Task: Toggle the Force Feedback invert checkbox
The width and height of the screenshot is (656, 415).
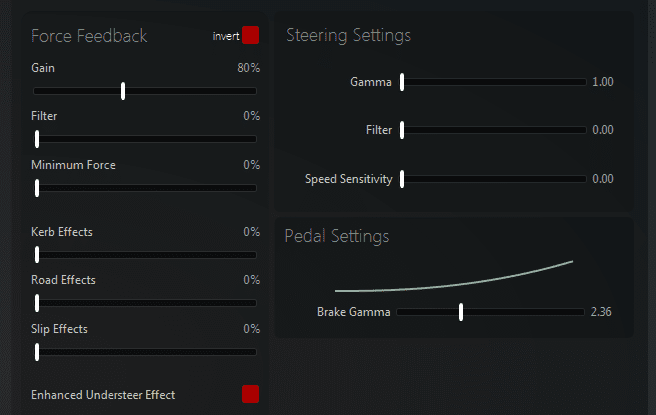Action: pyautogui.click(x=250, y=35)
